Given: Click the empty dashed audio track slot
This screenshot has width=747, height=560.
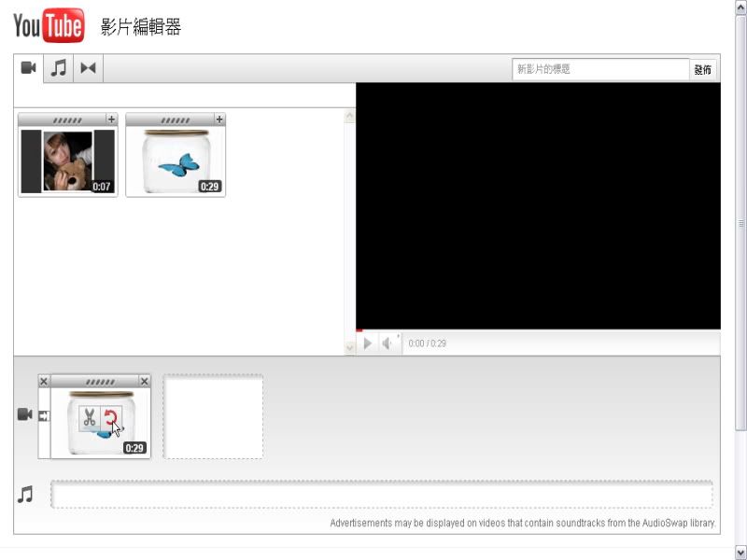Looking at the screenshot, I should point(381,495).
